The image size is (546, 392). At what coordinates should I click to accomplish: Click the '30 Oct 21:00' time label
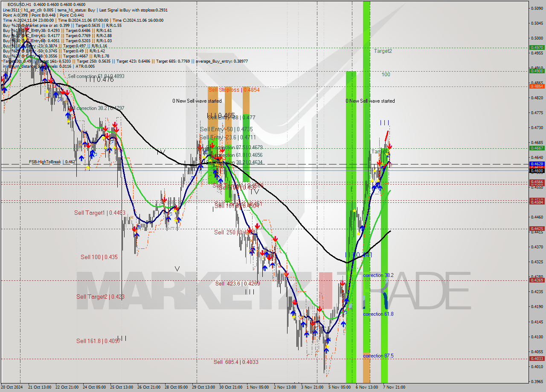(x=230, y=387)
